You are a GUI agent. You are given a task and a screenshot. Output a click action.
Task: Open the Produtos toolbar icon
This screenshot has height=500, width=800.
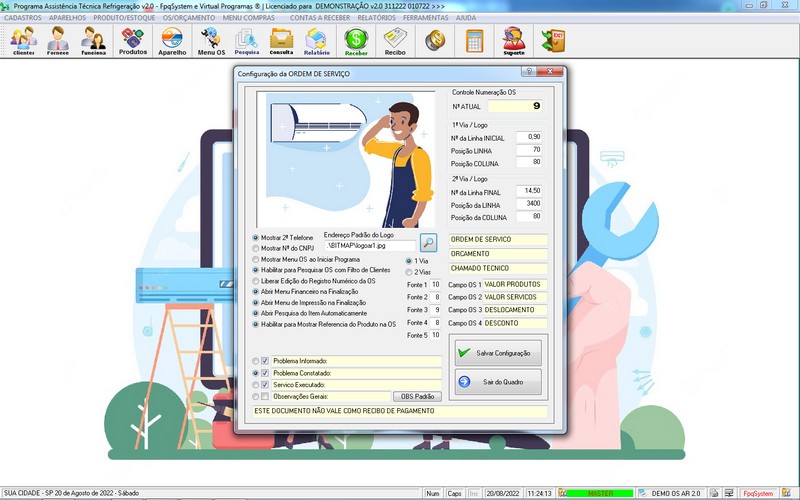[133, 41]
